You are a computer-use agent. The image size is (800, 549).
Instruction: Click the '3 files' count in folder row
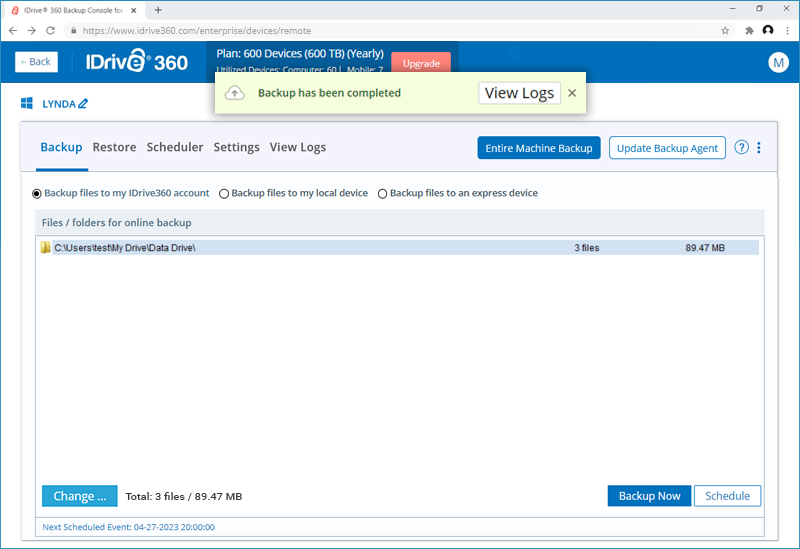coord(587,247)
